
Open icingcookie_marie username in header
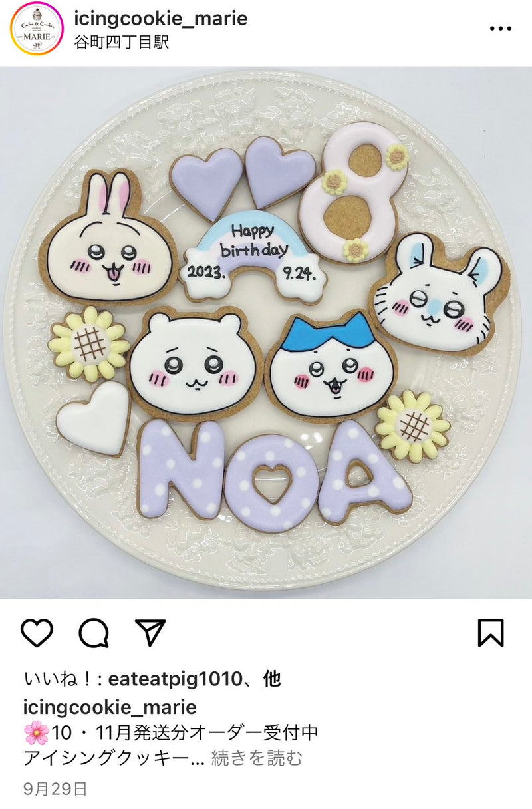(162, 18)
